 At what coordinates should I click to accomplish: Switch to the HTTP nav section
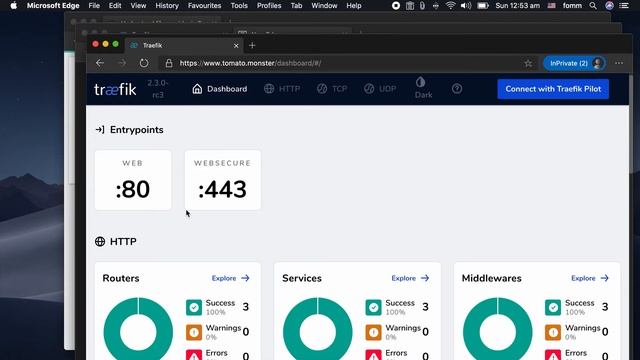tap(282, 89)
